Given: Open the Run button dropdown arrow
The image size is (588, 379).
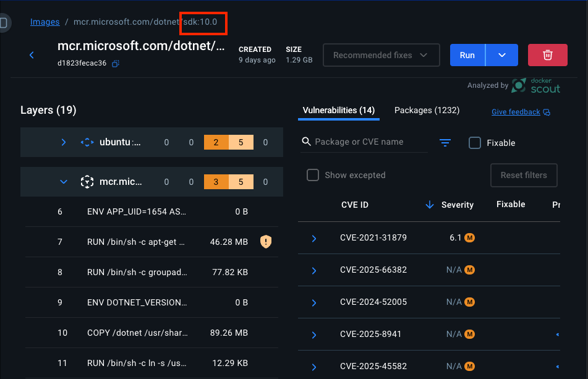Looking at the screenshot, I should point(501,55).
